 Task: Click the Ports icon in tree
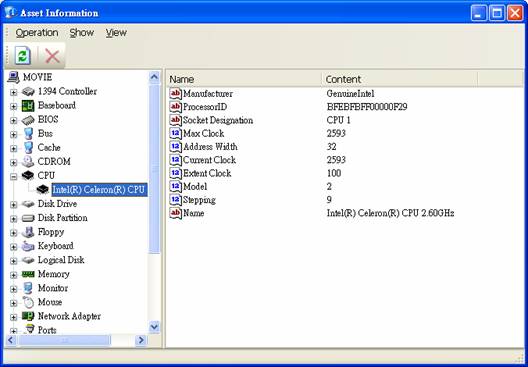(30, 329)
